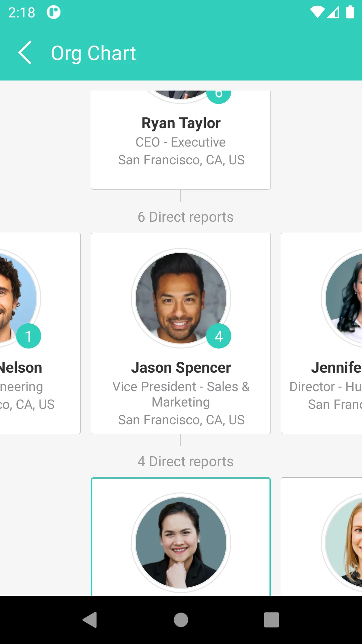This screenshot has width=362, height=644.
Task: Tap the direct reports badge on Nelson's photo
Action: coord(28,336)
